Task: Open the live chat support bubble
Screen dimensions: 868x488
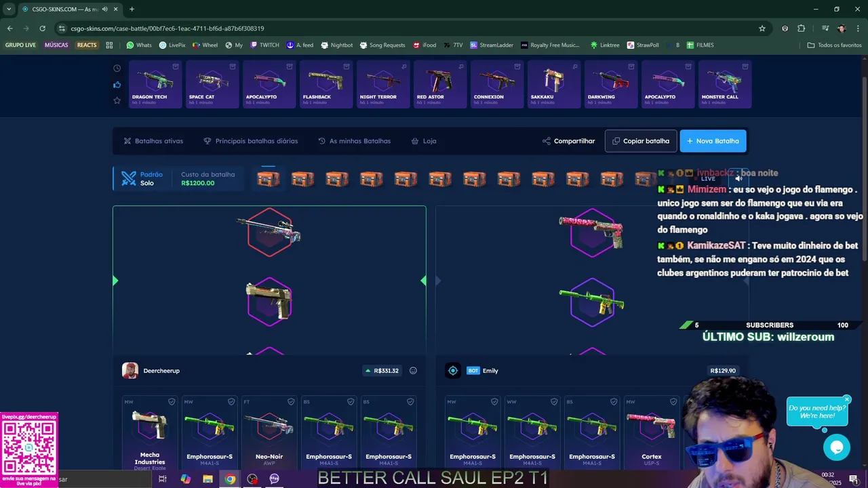Action: (837, 447)
